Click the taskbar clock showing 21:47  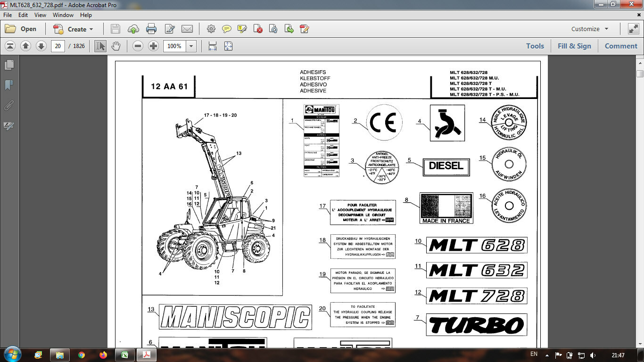pos(618,355)
